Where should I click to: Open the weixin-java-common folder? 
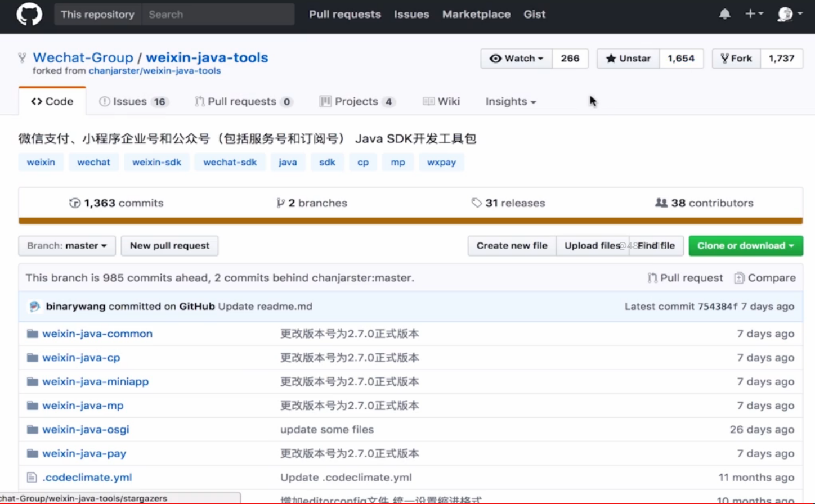click(97, 334)
